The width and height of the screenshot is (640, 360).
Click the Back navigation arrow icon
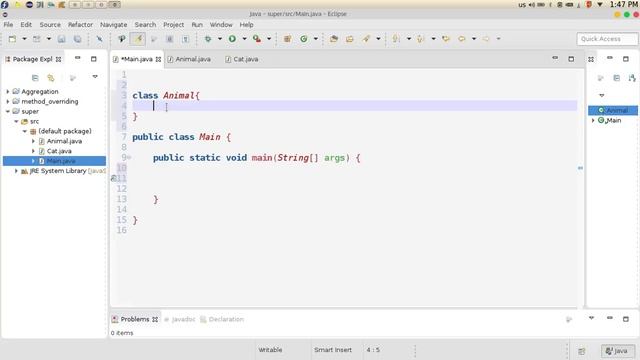(x=462, y=39)
